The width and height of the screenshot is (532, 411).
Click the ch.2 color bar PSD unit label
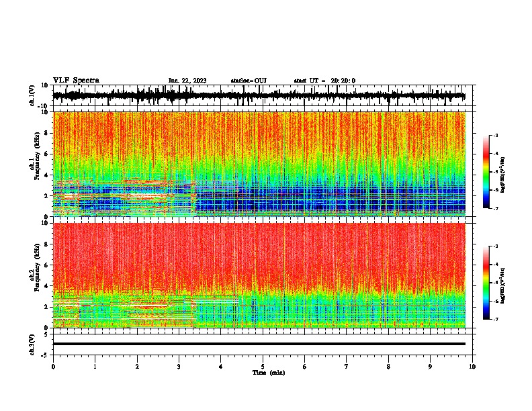coord(503,285)
